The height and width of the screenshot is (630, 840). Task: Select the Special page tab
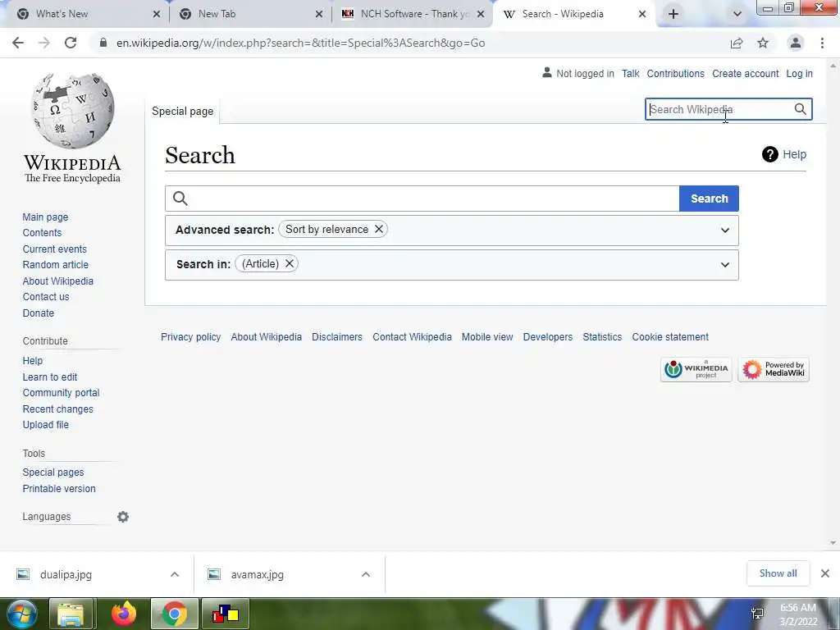coord(182,112)
